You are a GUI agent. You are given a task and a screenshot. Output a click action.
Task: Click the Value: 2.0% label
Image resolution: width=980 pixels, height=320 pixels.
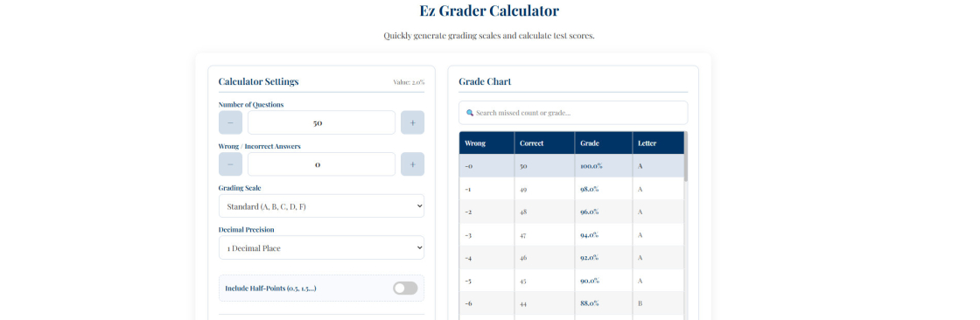point(409,82)
